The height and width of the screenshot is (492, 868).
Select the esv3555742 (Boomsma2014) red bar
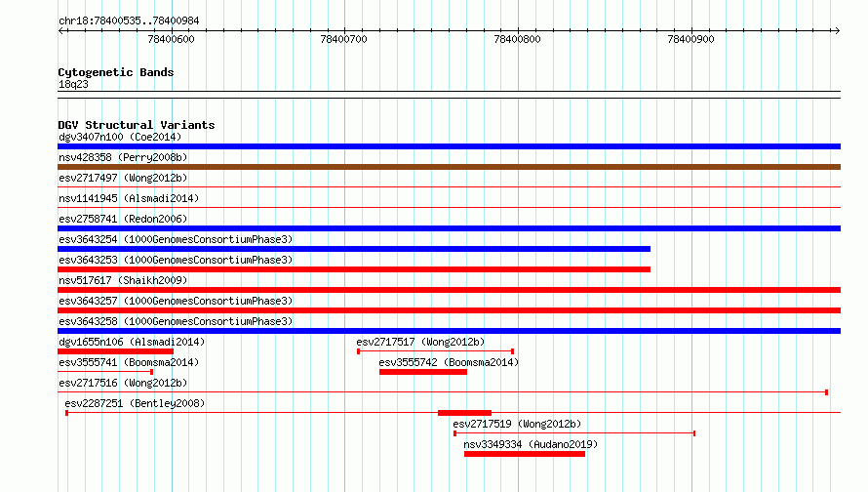[x=423, y=372]
